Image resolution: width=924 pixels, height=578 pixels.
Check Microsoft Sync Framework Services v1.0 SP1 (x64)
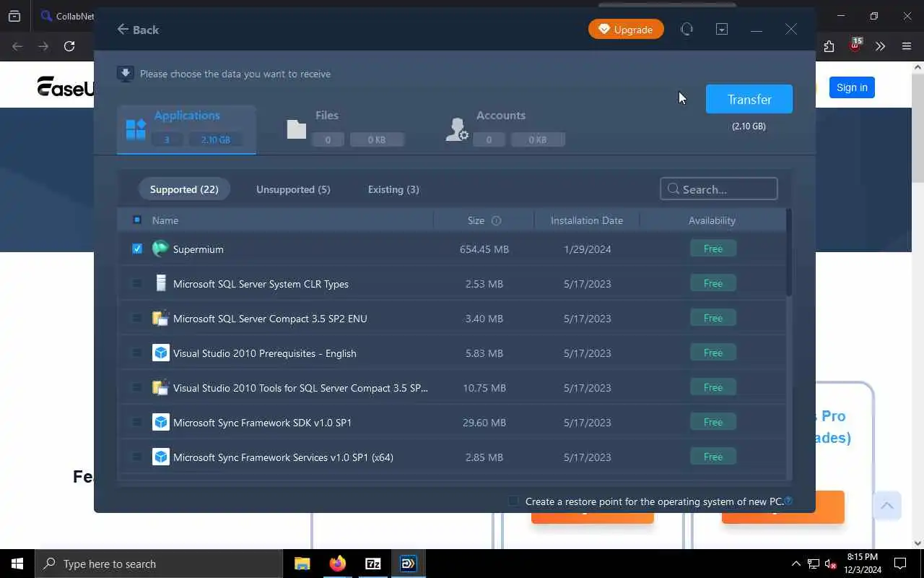(137, 457)
